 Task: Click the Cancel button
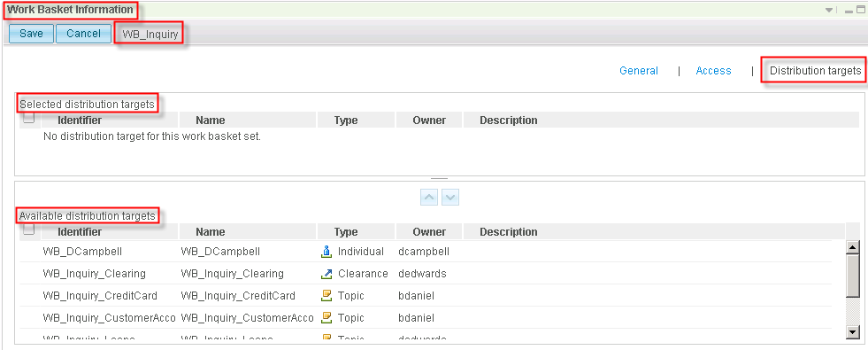(x=83, y=34)
